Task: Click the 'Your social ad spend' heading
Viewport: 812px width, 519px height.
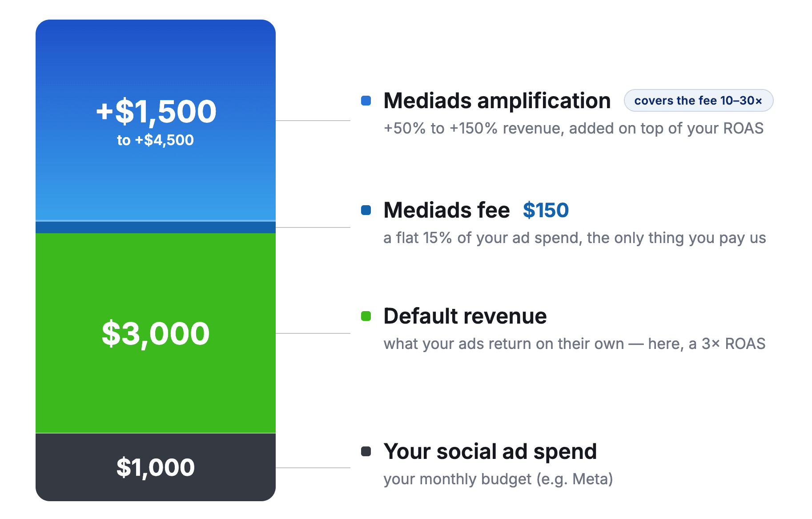Action: [490, 452]
